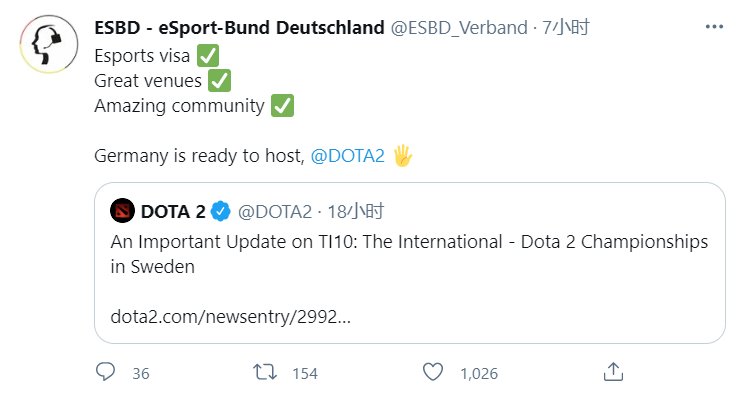
Task: Click the Esports visa check mark emoji
Action: click(208, 56)
